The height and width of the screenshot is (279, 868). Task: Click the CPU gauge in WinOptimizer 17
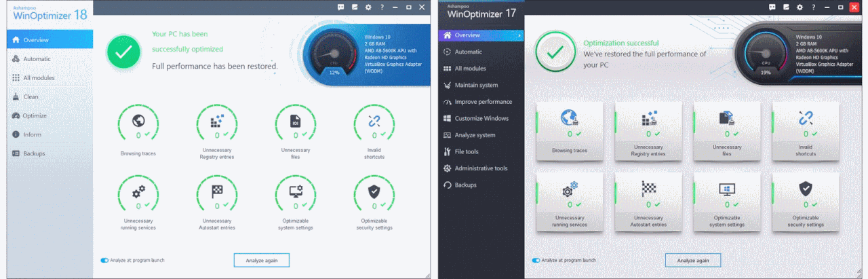pos(766,55)
